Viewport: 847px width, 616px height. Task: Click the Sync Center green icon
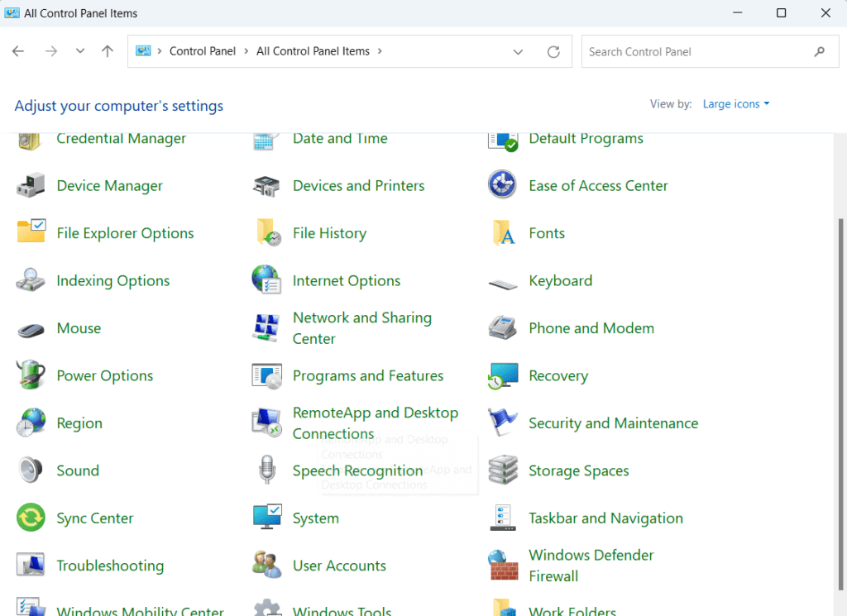coord(31,518)
